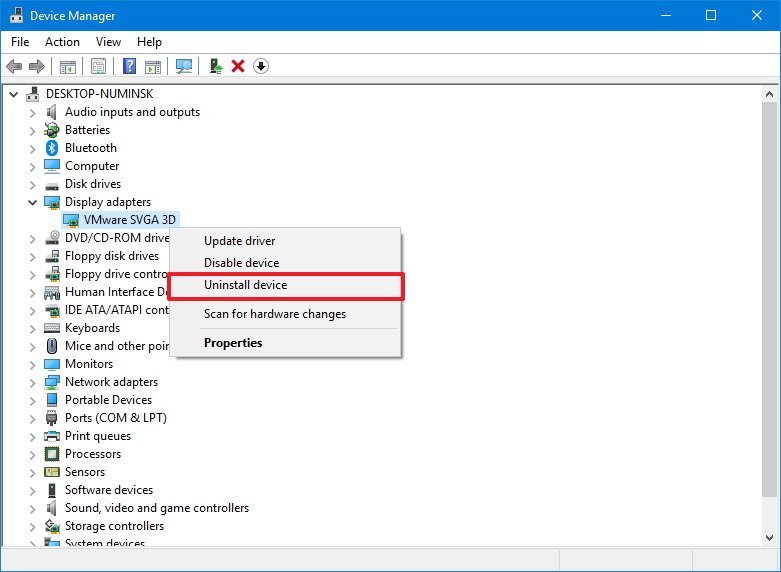781x572 pixels.
Task: Click the Batteries category icon
Action: tap(52, 130)
